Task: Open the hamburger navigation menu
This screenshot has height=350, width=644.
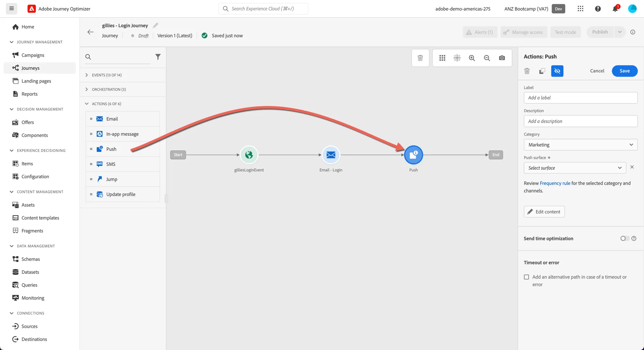Action: [x=11, y=9]
